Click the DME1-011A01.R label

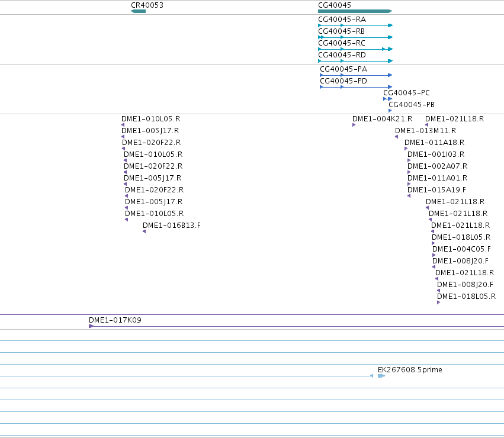tap(438, 178)
